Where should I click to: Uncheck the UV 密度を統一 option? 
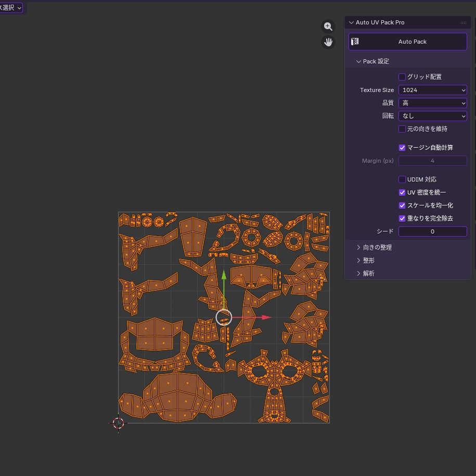coord(402,192)
